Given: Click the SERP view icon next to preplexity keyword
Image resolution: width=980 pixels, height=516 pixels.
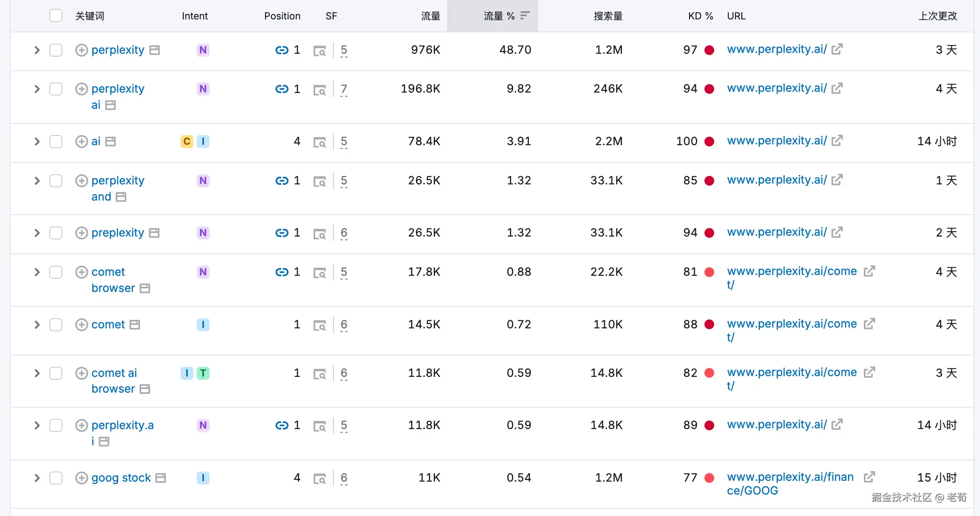Looking at the screenshot, I should point(154,233).
